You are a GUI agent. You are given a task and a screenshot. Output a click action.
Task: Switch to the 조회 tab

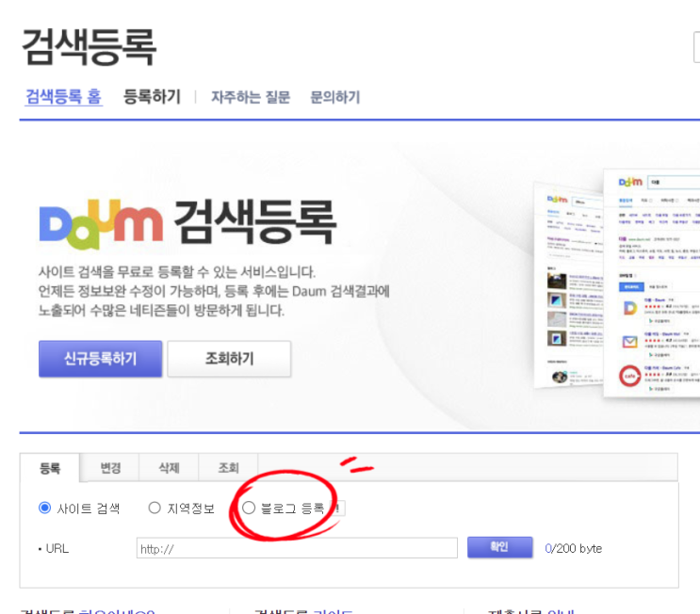point(228,468)
